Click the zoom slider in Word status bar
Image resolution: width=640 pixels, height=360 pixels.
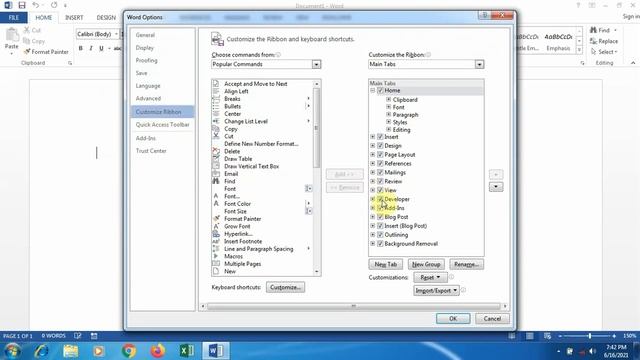pos(589,336)
